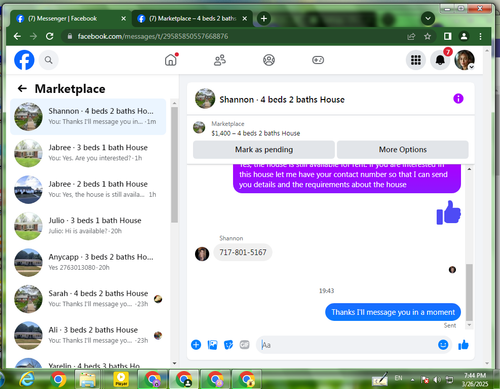Viewport: 500px width, 389px height.
Task: Click the Thanks I'll message you bubble
Action: click(x=393, y=312)
